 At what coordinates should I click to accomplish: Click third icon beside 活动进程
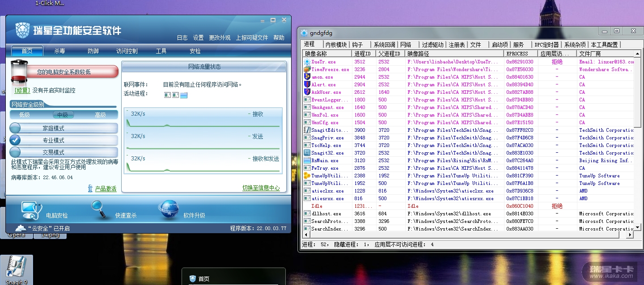coord(184,95)
